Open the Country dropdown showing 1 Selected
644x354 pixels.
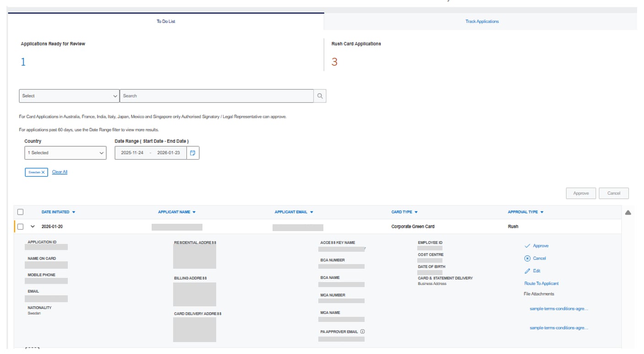[65, 152]
